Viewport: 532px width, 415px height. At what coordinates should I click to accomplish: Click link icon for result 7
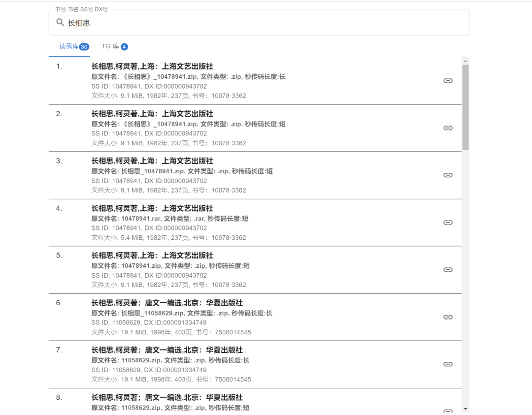(448, 364)
